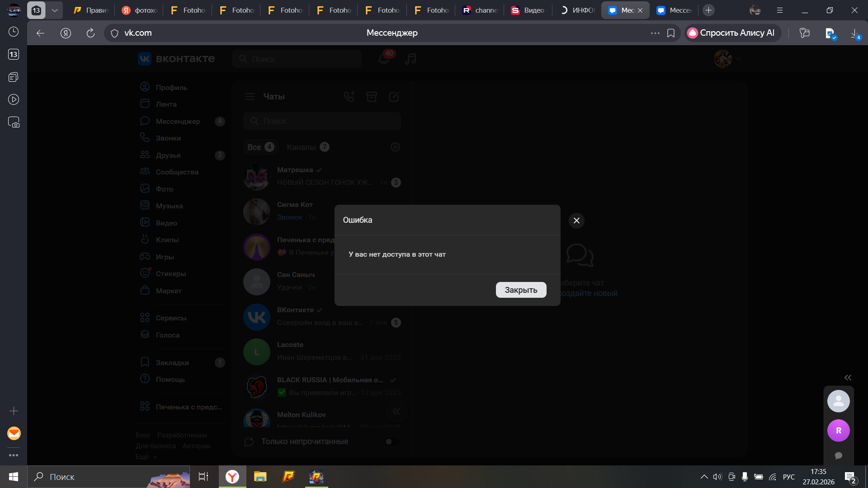This screenshot has width=868, height=488.
Task: Open File Explorer from the taskbar
Action: click(x=260, y=477)
